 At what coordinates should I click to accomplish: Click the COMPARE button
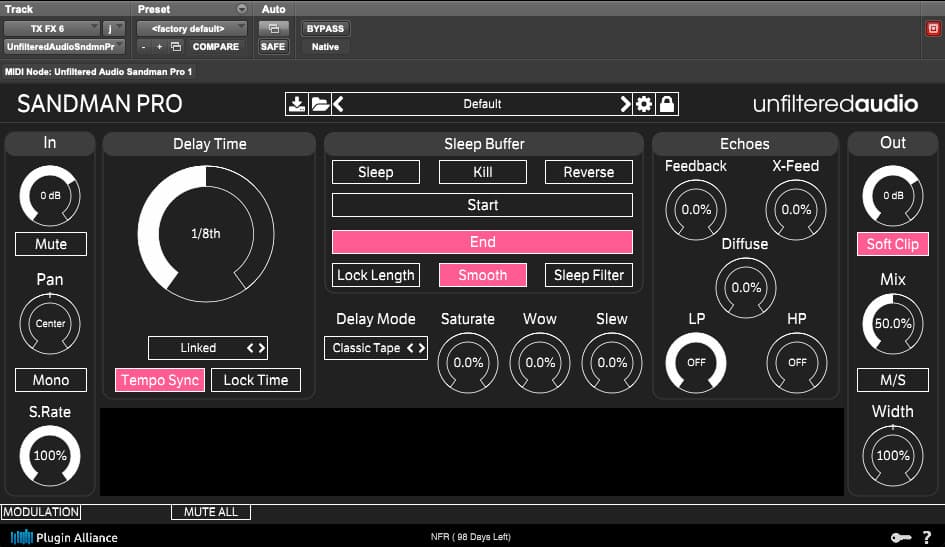pyautogui.click(x=216, y=46)
